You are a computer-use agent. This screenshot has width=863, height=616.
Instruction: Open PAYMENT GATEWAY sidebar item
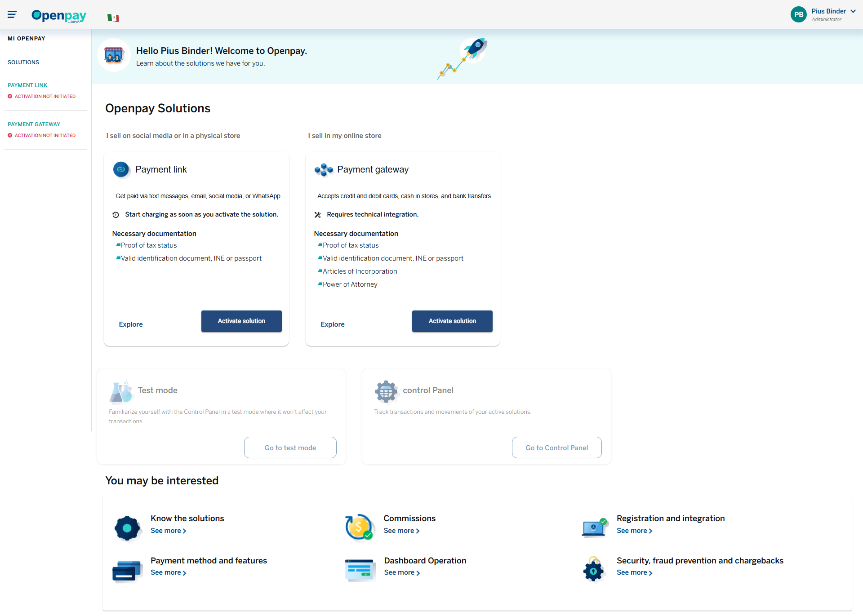point(34,124)
